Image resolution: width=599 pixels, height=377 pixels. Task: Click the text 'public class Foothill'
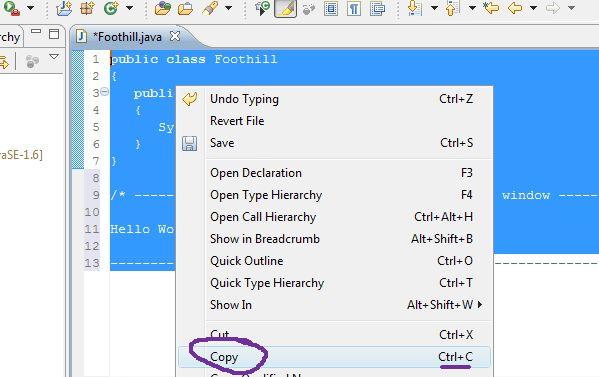click(x=194, y=59)
